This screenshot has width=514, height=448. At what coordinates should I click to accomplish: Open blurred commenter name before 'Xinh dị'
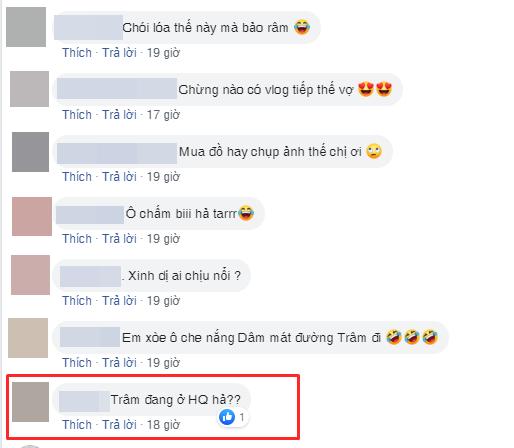pos(90,276)
